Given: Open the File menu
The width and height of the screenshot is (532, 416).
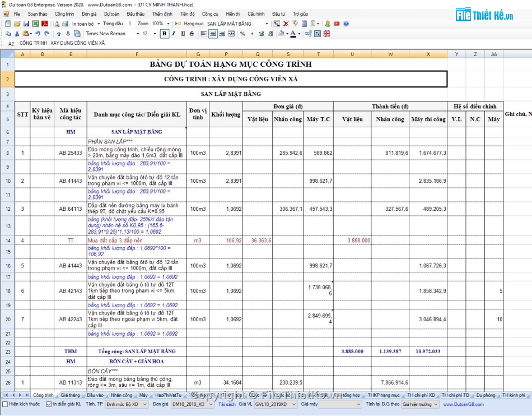Looking at the screenshot, I should click(x=17, y=14).
